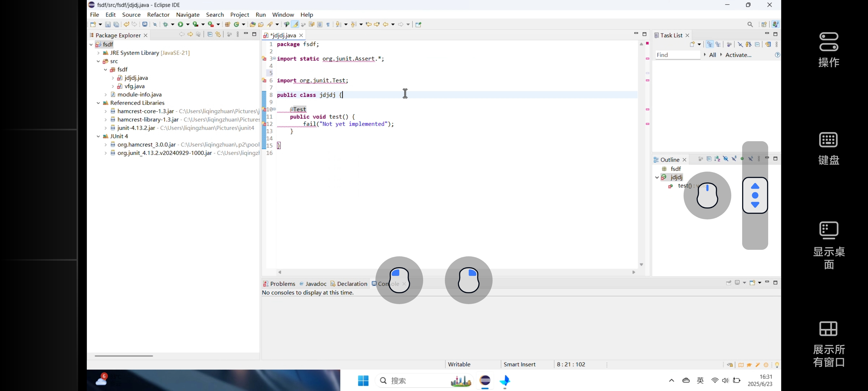This screenshot has width=868, height=391.
Task: Collapse All in Package Explorer
Action: tap(210, 34)
